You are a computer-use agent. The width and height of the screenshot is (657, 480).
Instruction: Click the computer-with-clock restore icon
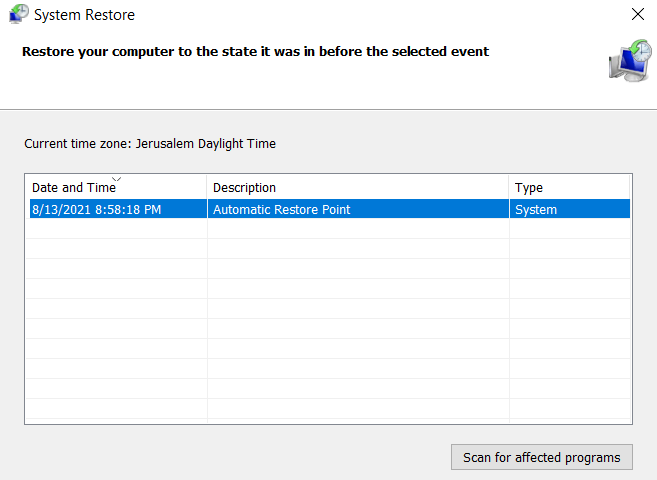pos(629,60)
